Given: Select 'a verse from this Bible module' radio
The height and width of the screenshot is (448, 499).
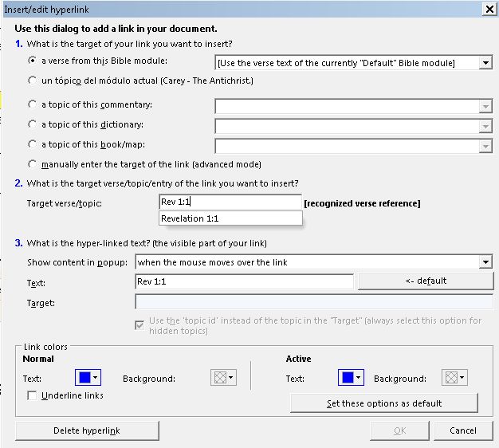Looking at the screenshot, I should (x=32, y=61).
